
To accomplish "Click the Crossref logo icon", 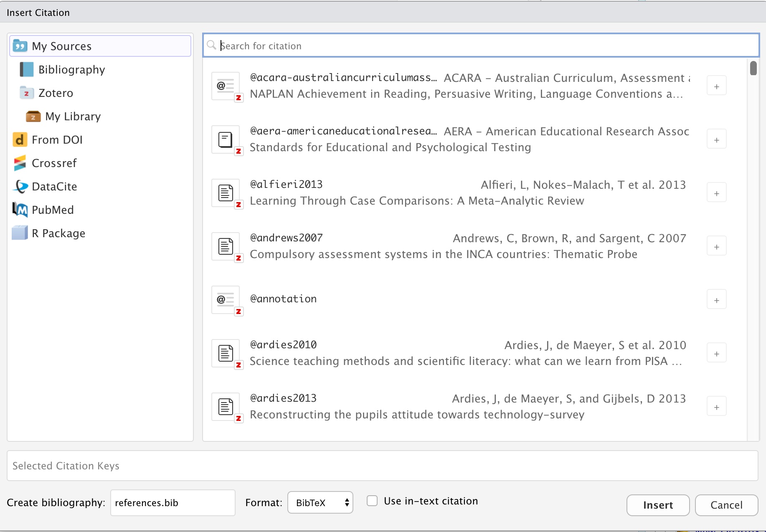I will pos(20,163).
